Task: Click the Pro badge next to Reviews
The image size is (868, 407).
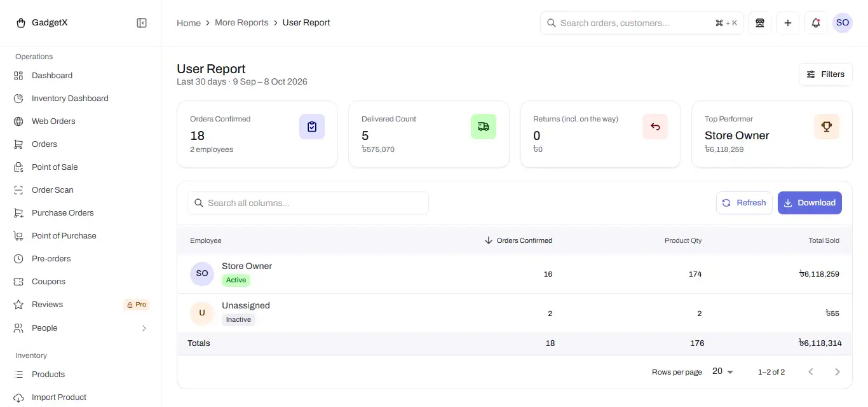Action: pos(136,305)
